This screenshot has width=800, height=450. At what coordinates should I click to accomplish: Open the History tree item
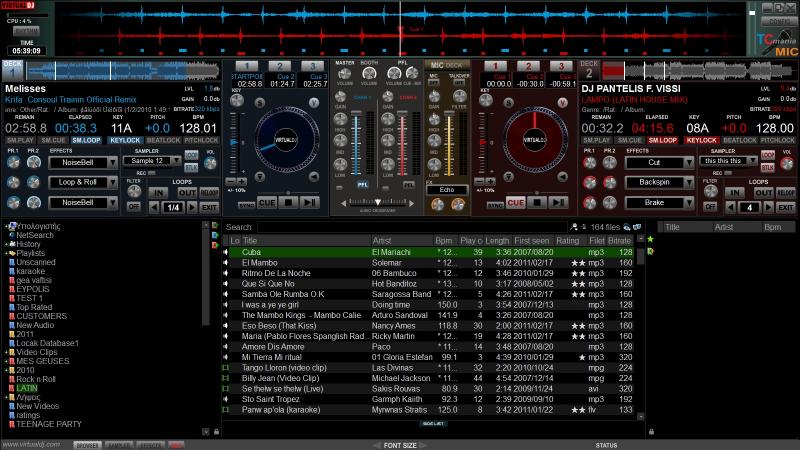pyautogui.click(x=28, y=244)
